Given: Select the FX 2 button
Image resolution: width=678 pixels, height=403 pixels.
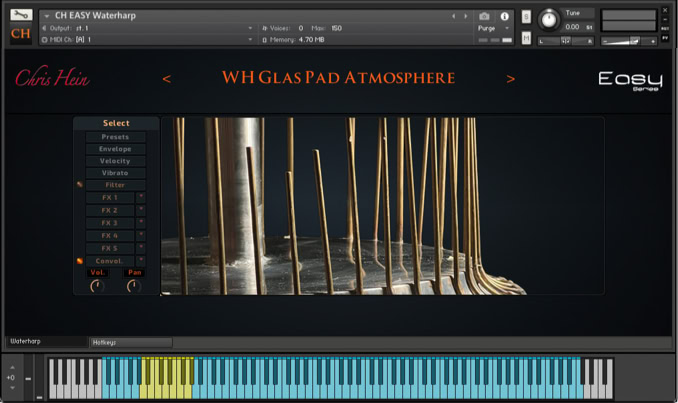Looking at the screenshot, I should click(x=110, y=211).
